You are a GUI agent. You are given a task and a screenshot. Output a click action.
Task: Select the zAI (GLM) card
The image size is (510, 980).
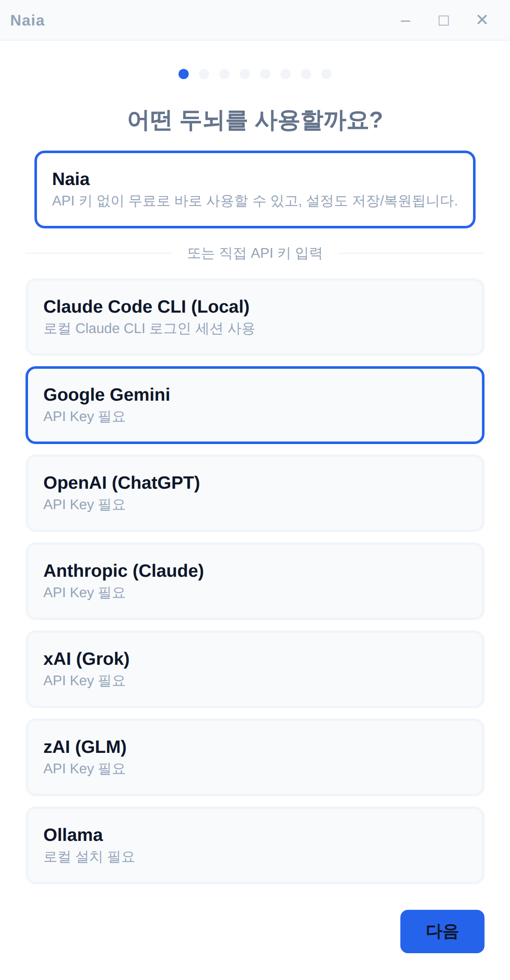255,757
